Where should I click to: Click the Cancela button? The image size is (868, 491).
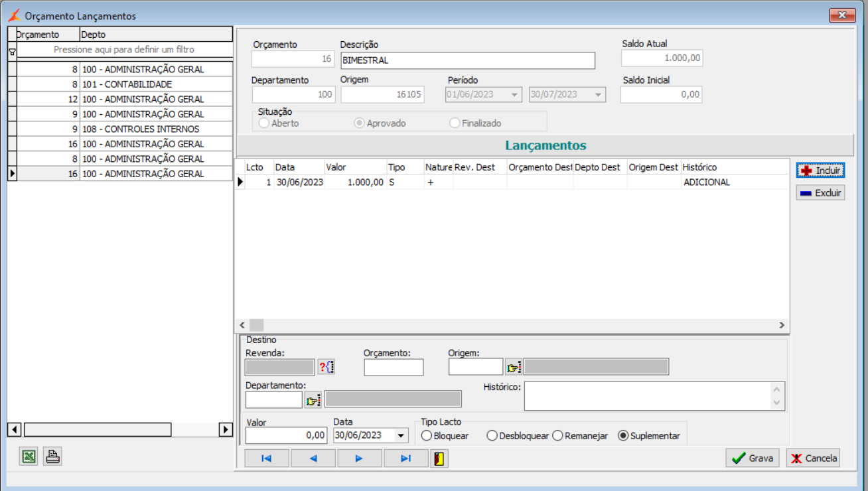click(813, 458)
